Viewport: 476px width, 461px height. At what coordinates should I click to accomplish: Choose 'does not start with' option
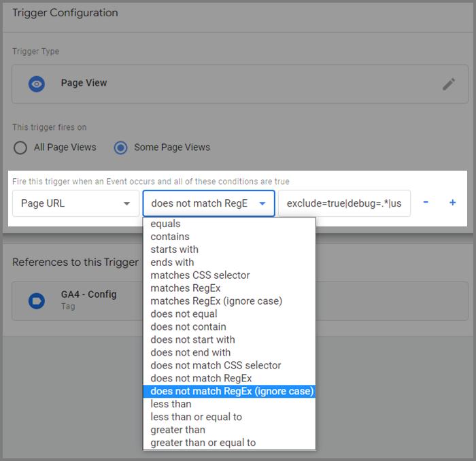pyautogui.click(x=229, y=339)
